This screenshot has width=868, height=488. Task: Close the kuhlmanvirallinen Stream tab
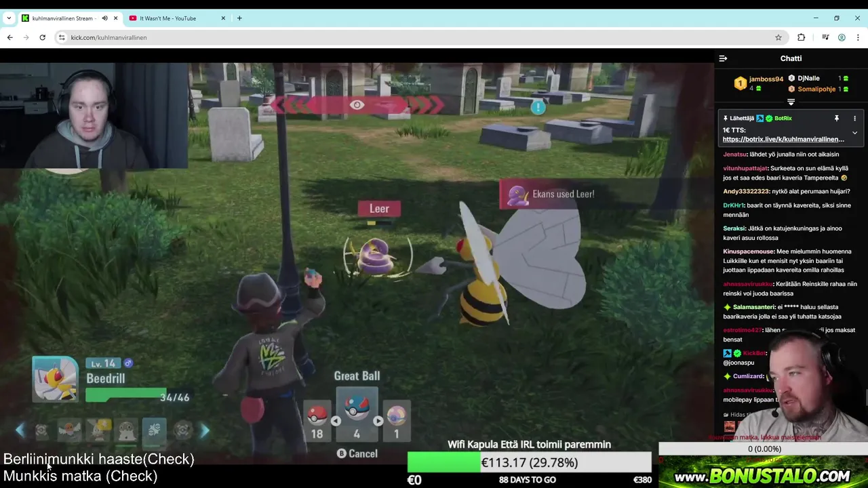(115, 18)
